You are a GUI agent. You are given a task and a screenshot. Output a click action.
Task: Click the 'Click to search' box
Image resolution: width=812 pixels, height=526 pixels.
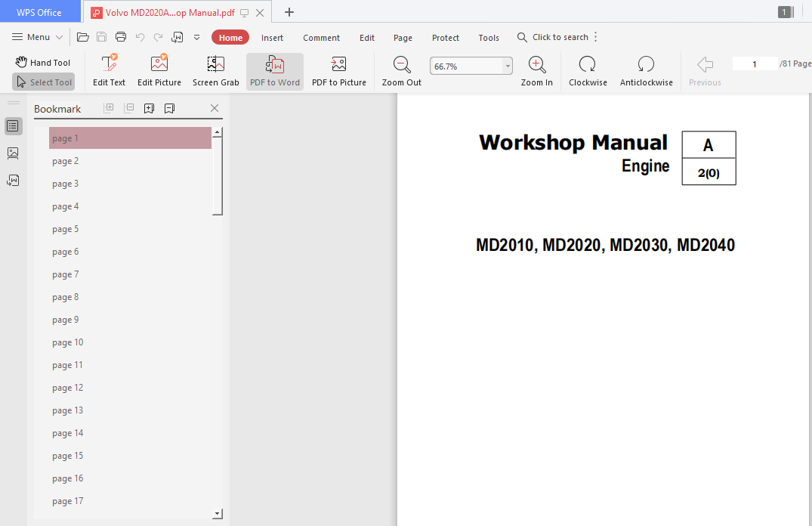(x=553, y=37)
